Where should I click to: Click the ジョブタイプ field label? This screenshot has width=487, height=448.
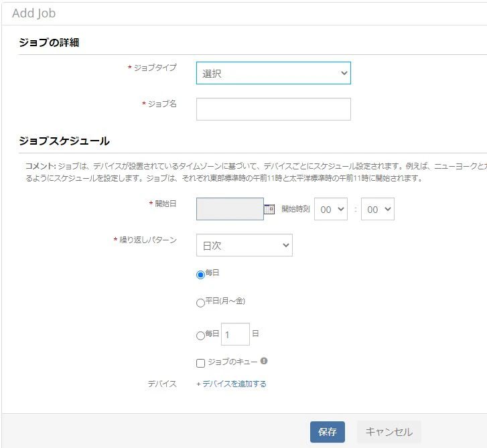(155, 68)
